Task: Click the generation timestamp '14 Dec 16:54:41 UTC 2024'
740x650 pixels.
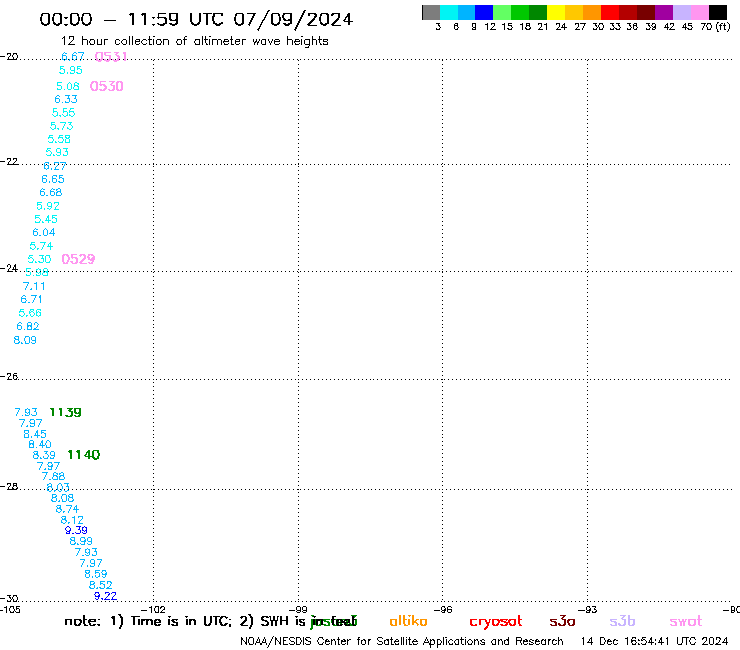Action: coord(654,641)
